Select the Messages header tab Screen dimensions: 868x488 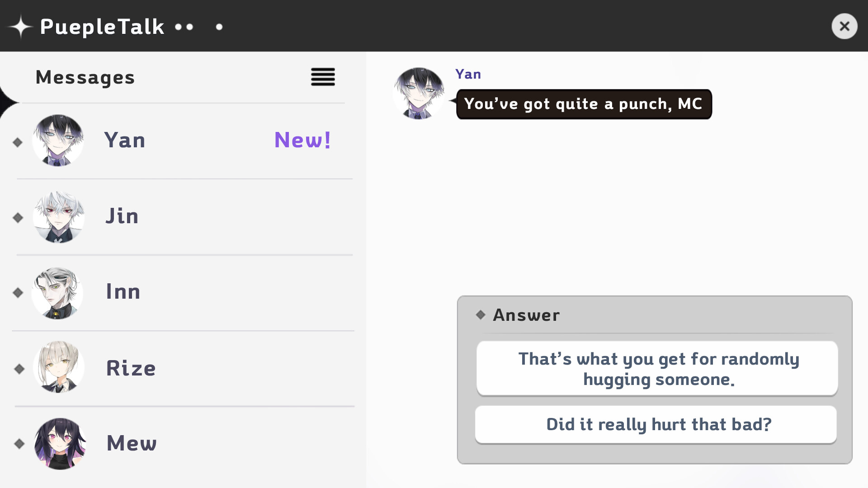(x=85, y=77)
